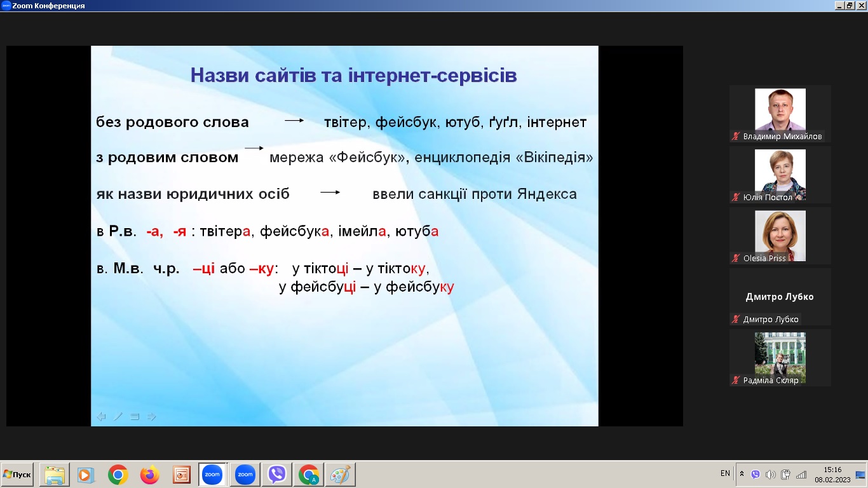Click the text "як назви юридичних осіб"
The image size is (868, 488).
(193, 194)
